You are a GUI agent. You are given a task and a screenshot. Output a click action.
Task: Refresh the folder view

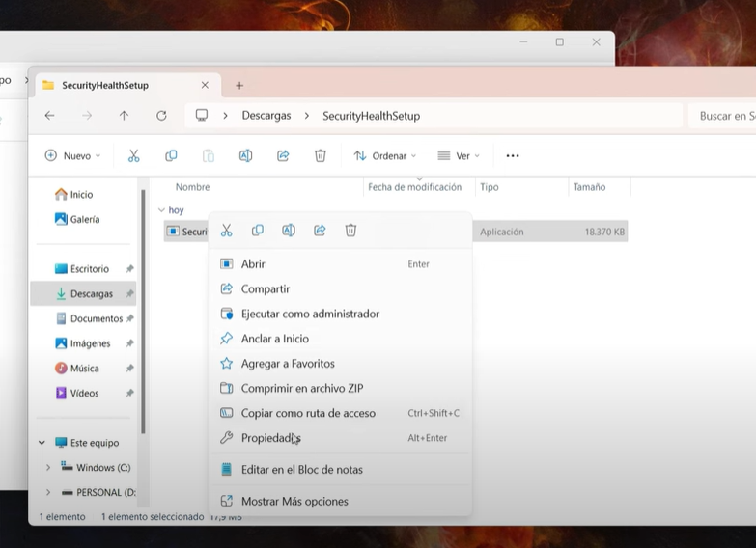(x=161, y=116)
